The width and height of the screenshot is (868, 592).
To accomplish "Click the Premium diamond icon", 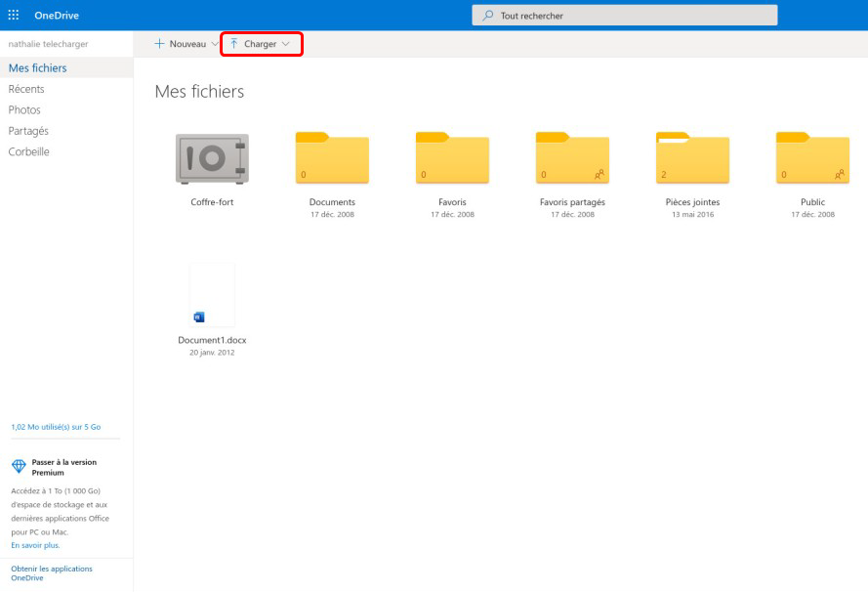I will (19, 466).
